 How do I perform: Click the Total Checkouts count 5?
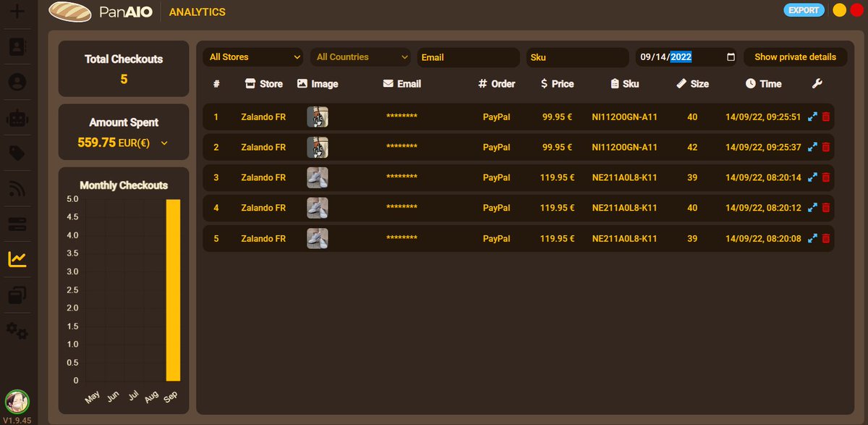pyautogui.click(x=124, y=79)
